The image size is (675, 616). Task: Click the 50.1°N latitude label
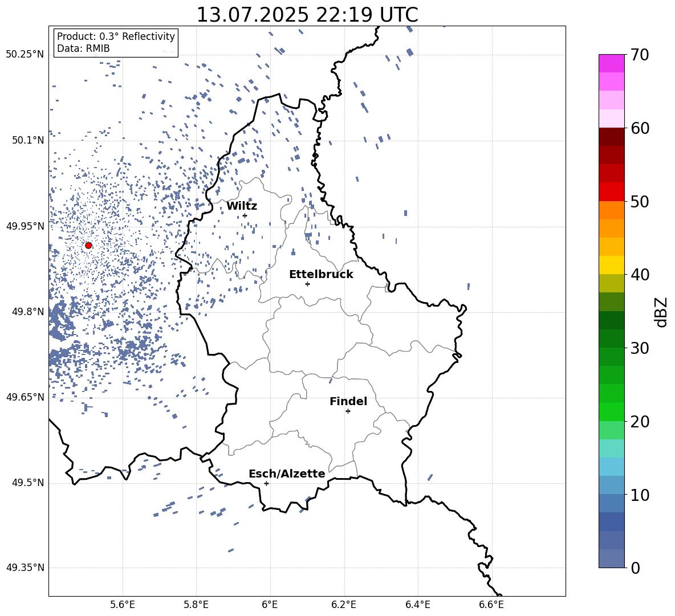coord(28,141)
